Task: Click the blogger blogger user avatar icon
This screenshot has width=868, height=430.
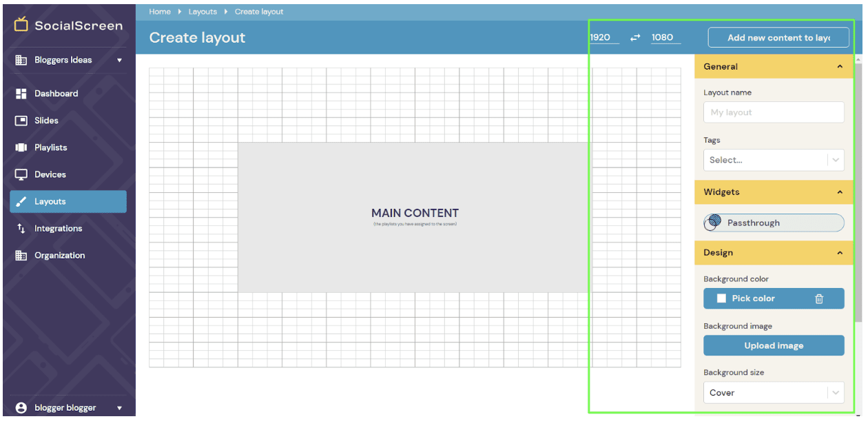Action: click(21, 408)
